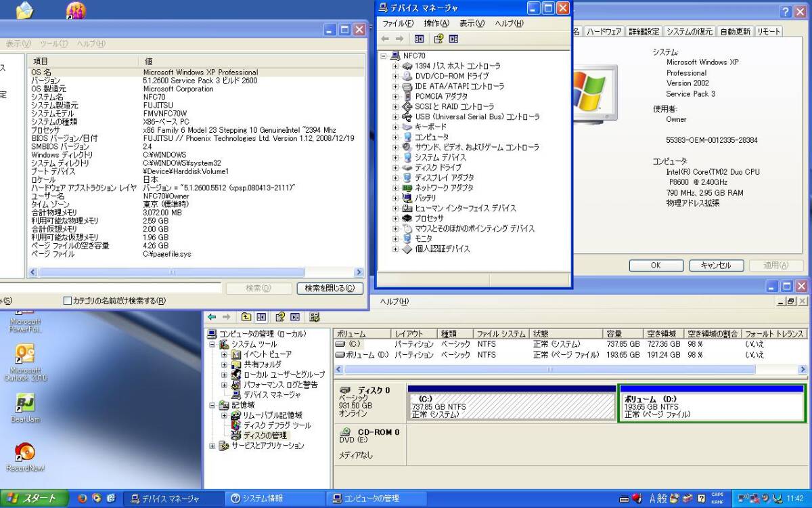Click the up-one-level icon in Computer Management toolbar
Viewport: 812px width, 508px height.
click(246, 317)
